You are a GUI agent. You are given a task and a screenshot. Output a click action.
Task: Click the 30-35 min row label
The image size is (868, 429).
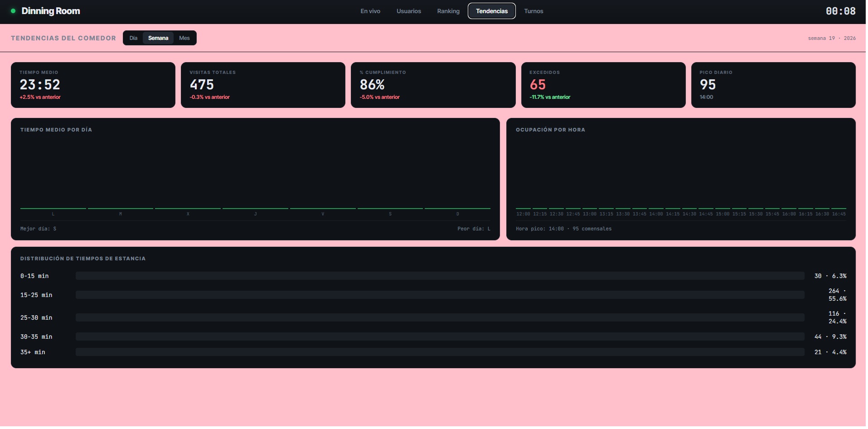(x=37, y=337)
